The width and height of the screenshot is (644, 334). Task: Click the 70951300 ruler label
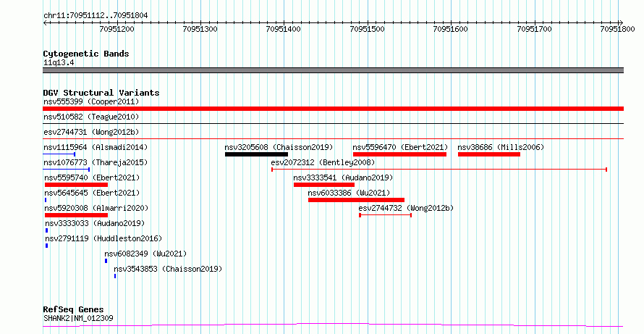click(200, 29)
